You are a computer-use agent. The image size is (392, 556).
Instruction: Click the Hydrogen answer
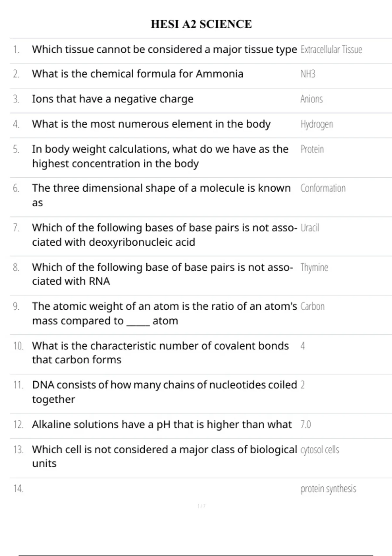coord(317,124)
